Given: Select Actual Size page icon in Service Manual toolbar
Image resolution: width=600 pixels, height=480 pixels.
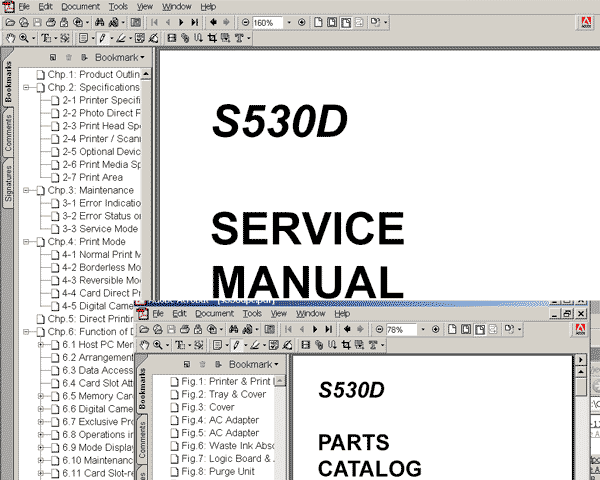Looking at the screenshot, I should click(x=318, y=23).
